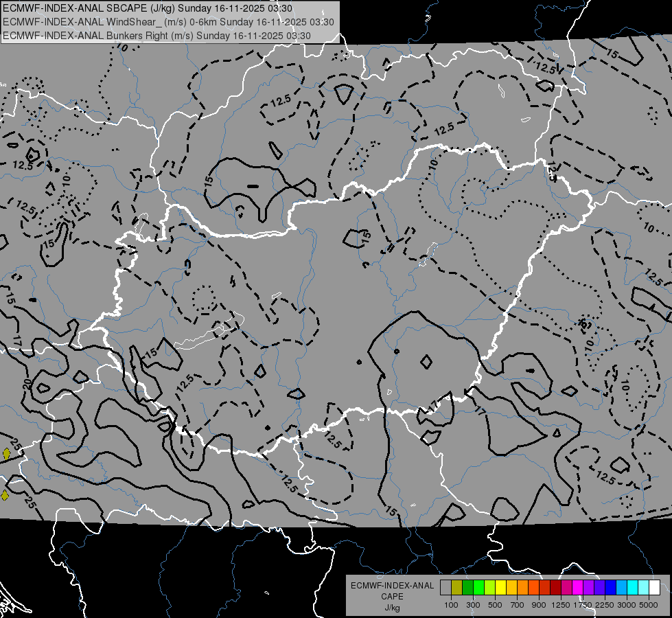Pick the pure yellow legend swatch
This screenshot has width=672, height=618.
pyautogui.click(x=500, y=588)
